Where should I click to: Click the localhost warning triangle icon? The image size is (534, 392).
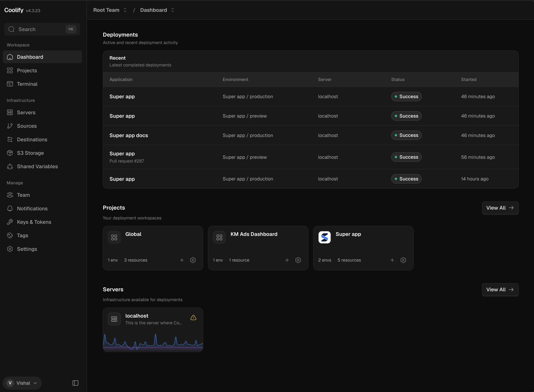tap(193, 317)
